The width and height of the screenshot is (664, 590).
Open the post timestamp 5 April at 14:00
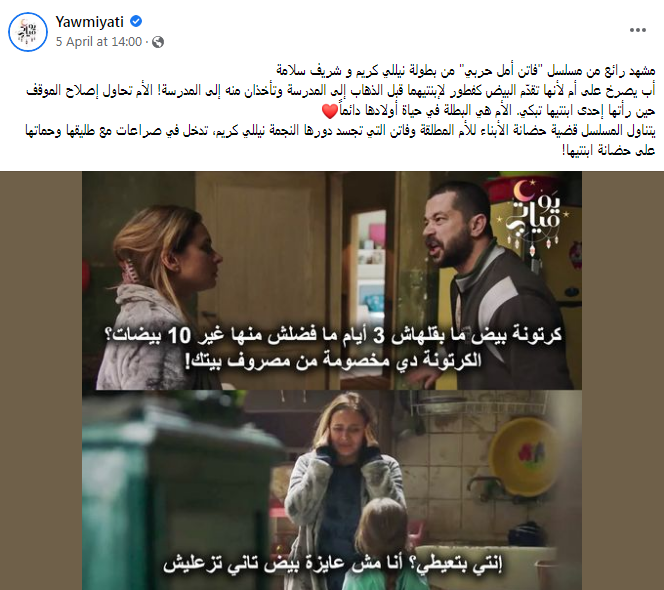(99, 42)
